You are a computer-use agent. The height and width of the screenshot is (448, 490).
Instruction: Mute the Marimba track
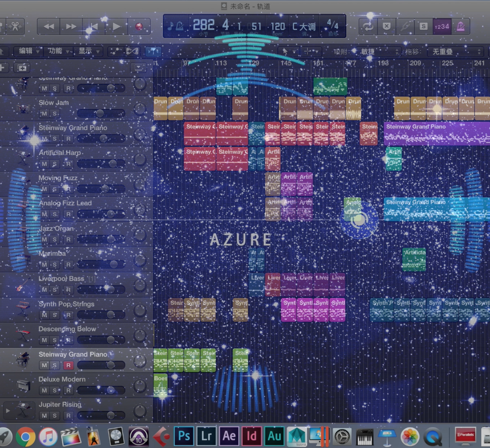click(44, 265)
